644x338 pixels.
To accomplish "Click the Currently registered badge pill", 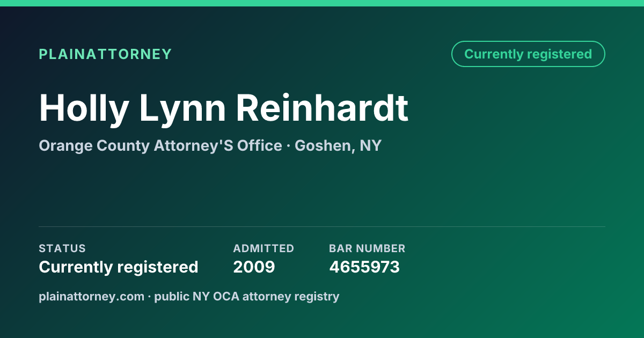I will point(528,54).
